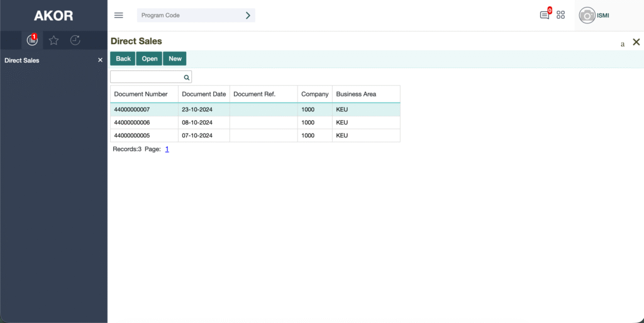This screenshot has width=644, height=323.
Task: Select Direct Sales in the sidebar
Action: click(22, 60)
